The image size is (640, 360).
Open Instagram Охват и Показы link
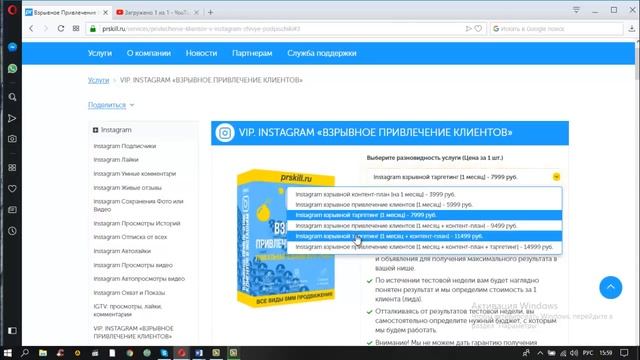tap(129, 293)
